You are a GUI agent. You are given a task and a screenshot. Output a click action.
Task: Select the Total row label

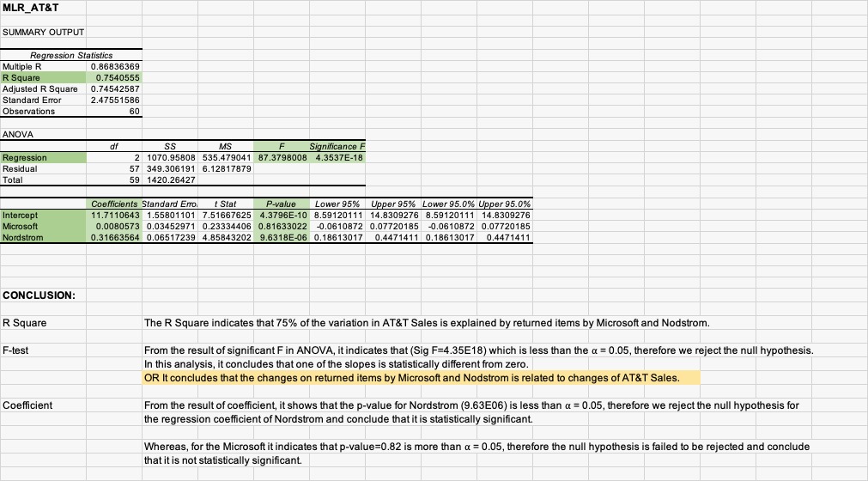(x=43, y=180)
